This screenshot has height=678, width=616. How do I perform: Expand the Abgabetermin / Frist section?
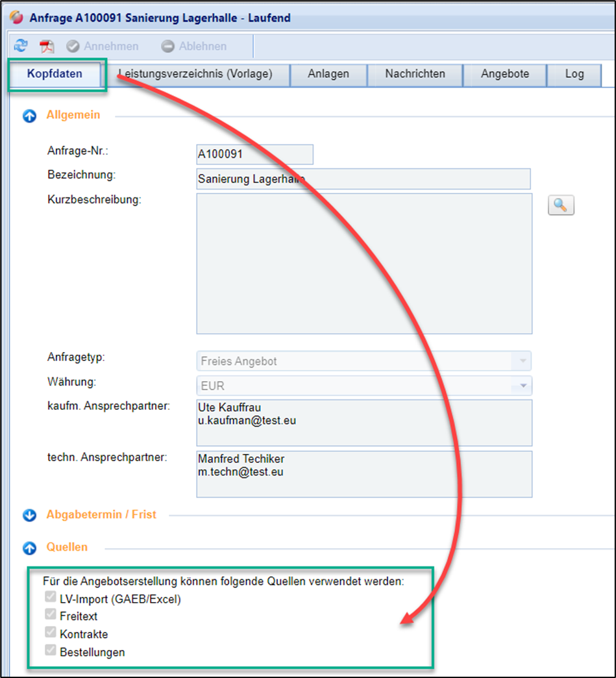pyautogui.click(x=29, y=516)
